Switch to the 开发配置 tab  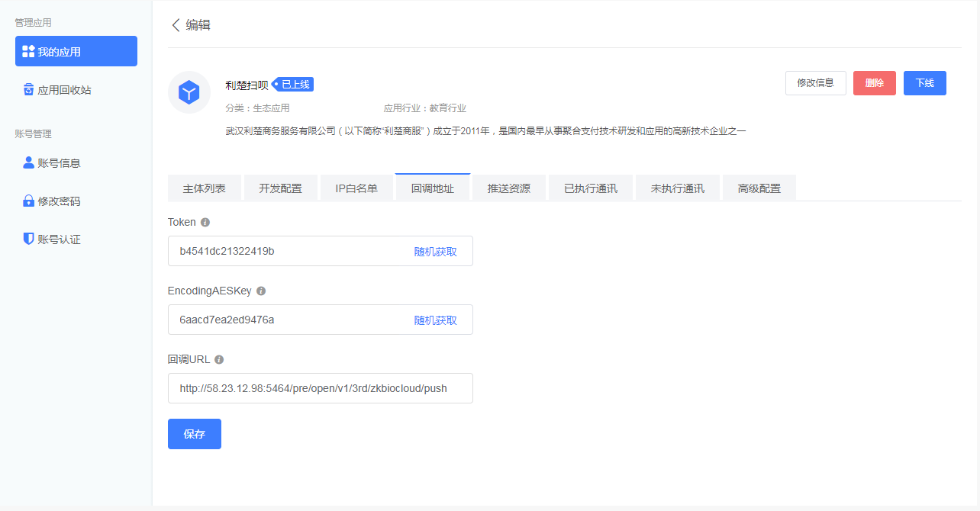[x=280, y=187]
